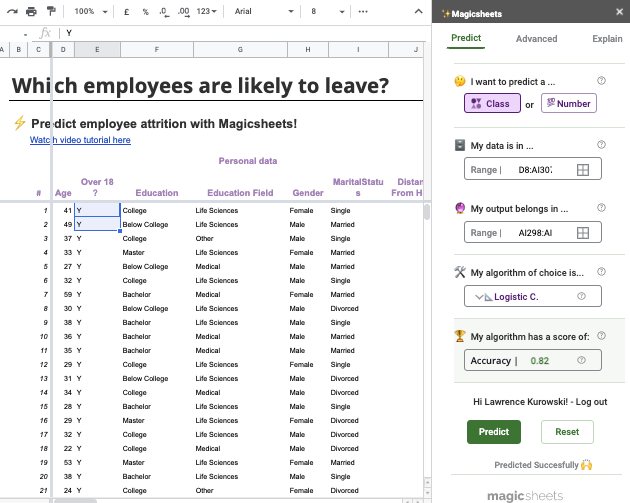This screenshot has height=503, width=630.
Task: Open the Arial font dropdown
Action: [x=262, y=11]
